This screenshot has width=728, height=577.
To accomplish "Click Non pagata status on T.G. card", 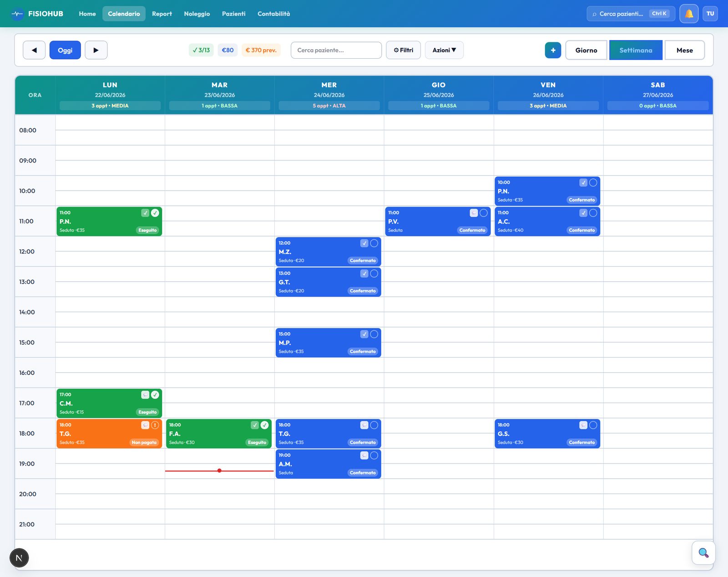I will coord(144,442).
